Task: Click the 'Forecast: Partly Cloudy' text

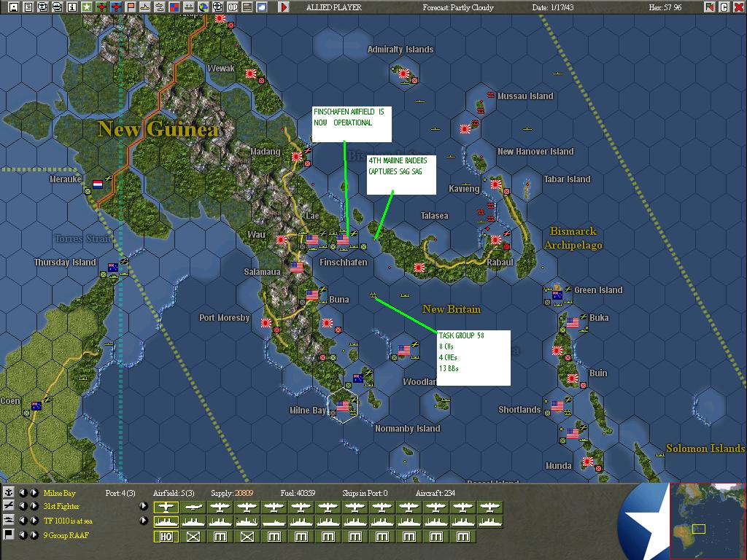Action: click(x=458, y=7)
